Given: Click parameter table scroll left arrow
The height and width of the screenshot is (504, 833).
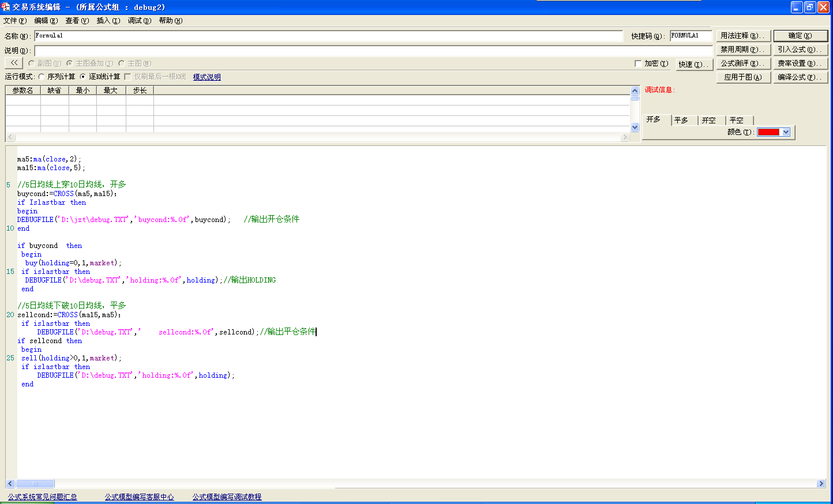Looking at the screenshot, I should point(10,137).
